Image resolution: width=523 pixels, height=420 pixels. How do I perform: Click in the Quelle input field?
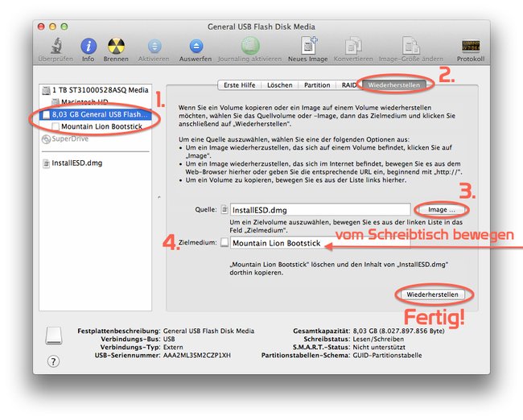(x=320, y=210)
